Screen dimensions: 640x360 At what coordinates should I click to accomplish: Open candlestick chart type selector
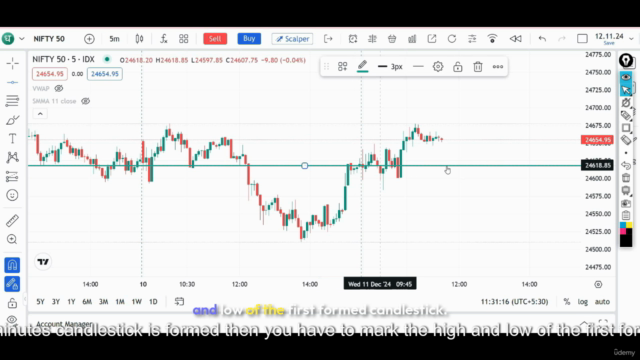139,39
